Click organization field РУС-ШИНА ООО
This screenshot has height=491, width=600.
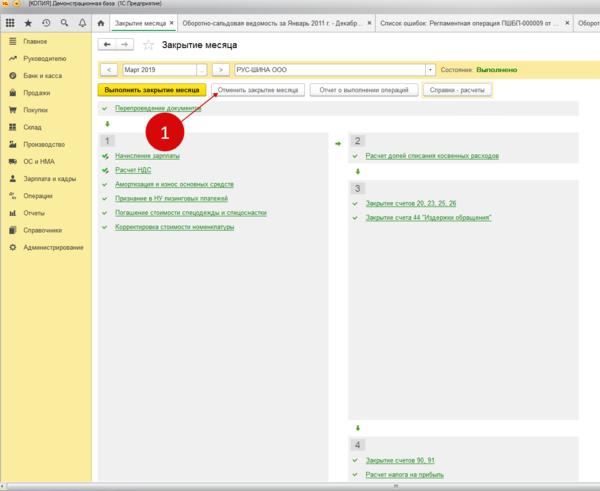point(330,70)
